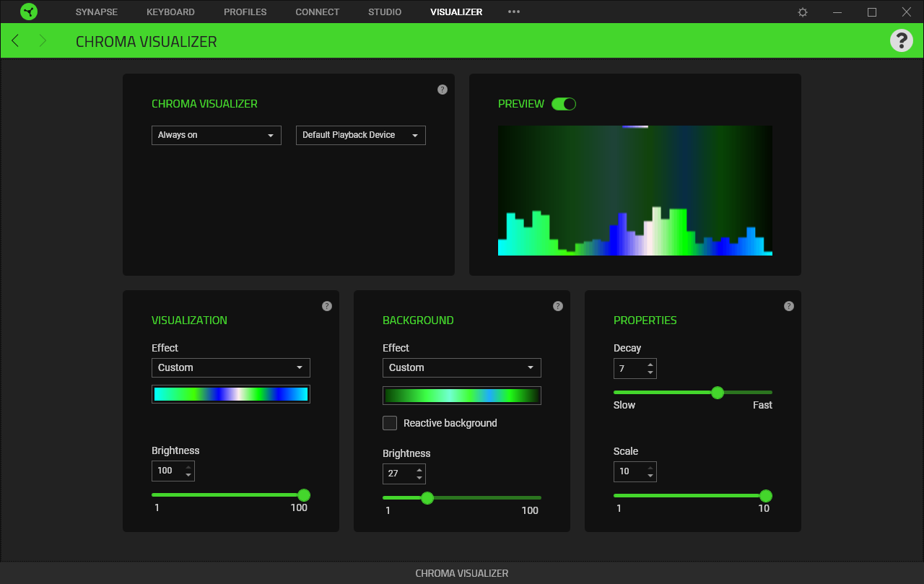The image size is (924, 584).
Task: Increase the Scale value
Action: tap(650, 468)
